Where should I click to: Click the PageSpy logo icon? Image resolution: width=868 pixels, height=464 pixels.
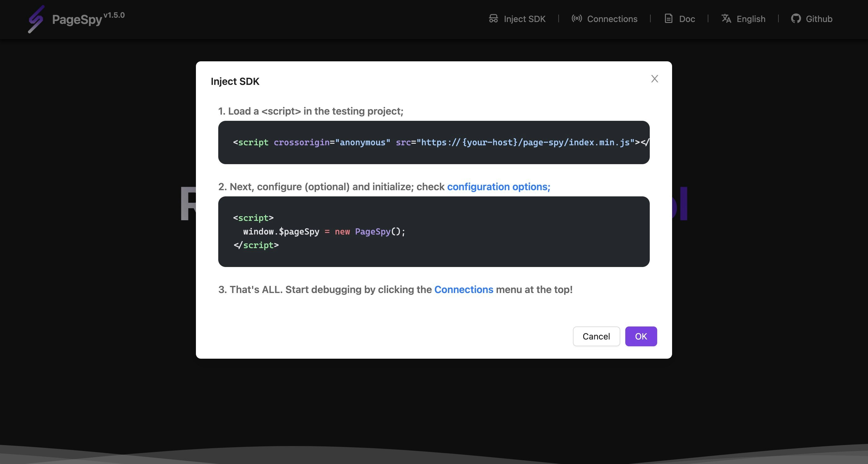click(36, 19)
